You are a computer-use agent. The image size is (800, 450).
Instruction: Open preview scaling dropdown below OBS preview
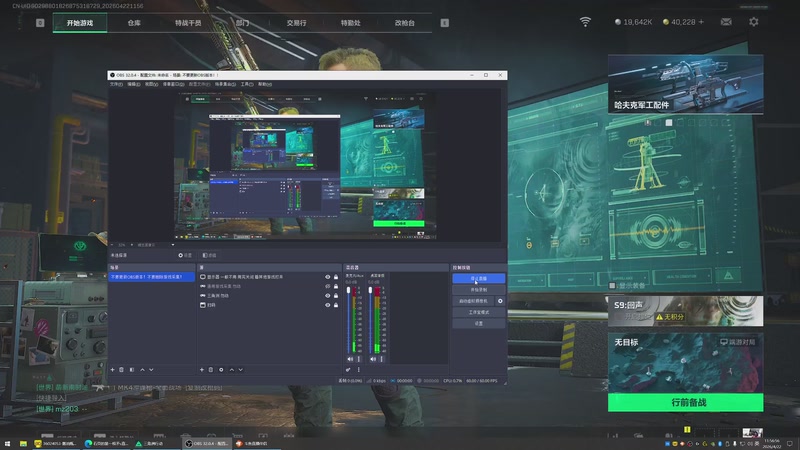point(172,245)
